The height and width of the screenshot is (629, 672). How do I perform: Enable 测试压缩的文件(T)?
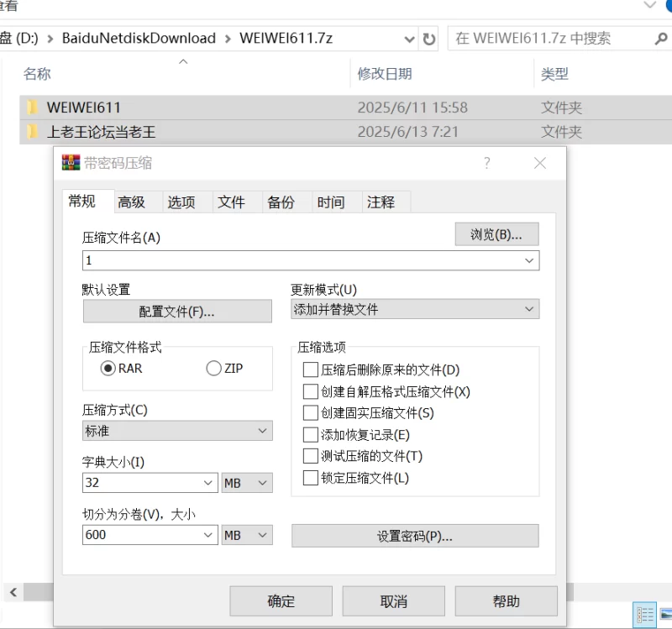pos(310,455)
